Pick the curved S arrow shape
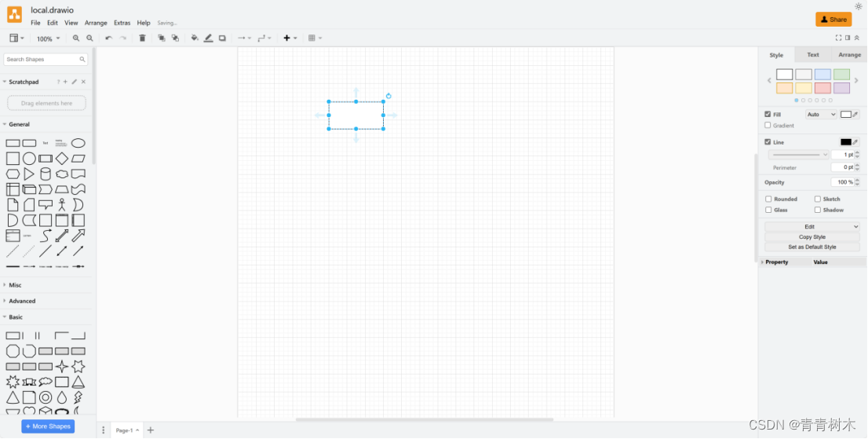868x439 pixels. tap(46, 236)
